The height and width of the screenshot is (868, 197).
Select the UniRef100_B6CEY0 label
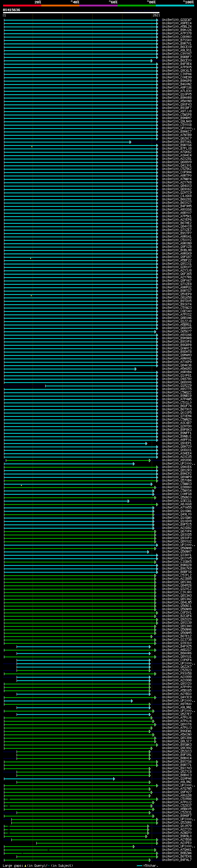click(177, 61)
